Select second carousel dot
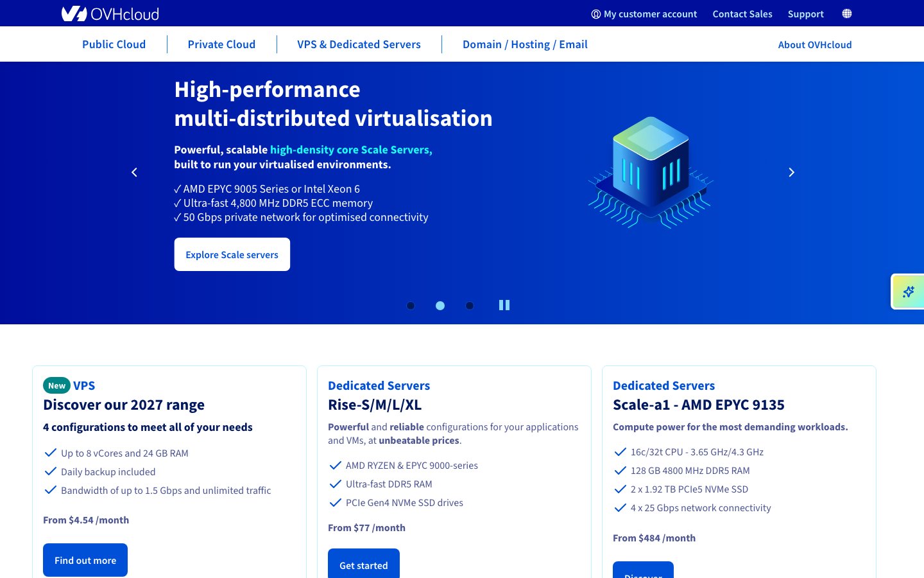This screenshot has height=578, width=924. [x=440, y=306]
